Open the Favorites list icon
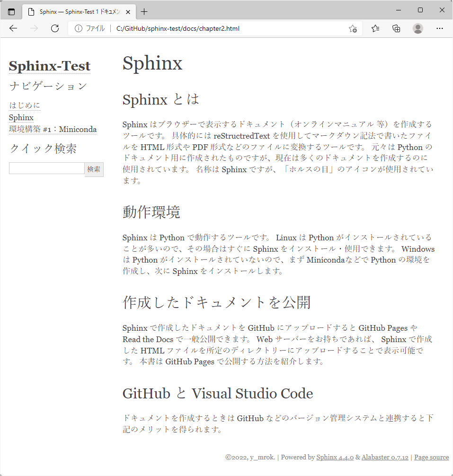 (375, 28)
